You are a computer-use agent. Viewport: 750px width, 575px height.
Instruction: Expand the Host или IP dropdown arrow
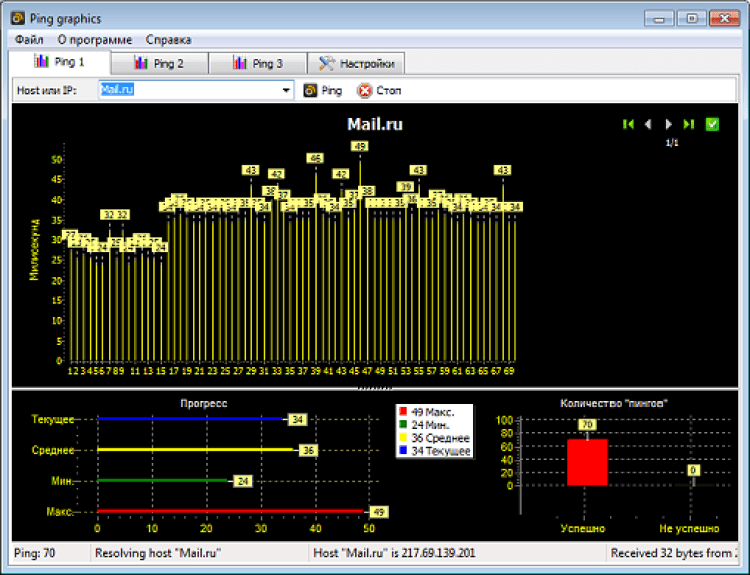pyautogui.click(x=286, y=90)
